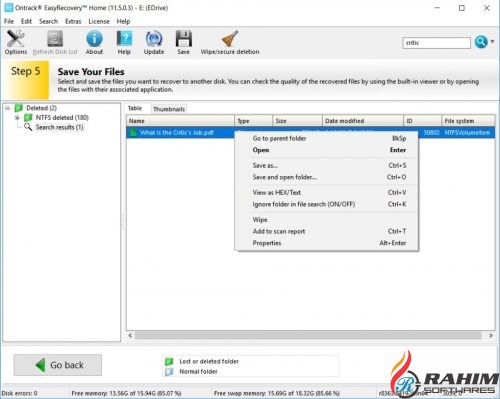This screenshot has width=500, height=399.
Task: Click the Free swap memory status entry
Action: 277,393
